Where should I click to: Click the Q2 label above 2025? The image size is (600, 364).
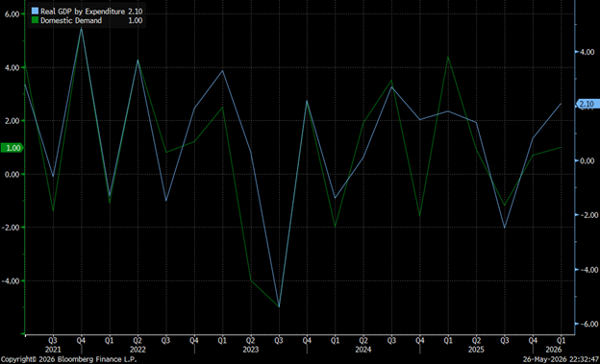tap(476, 340)
